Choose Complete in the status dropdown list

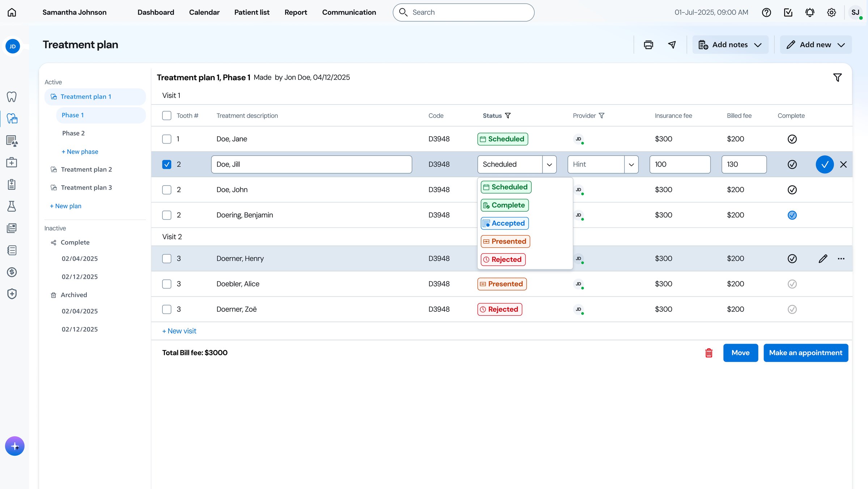505,205
